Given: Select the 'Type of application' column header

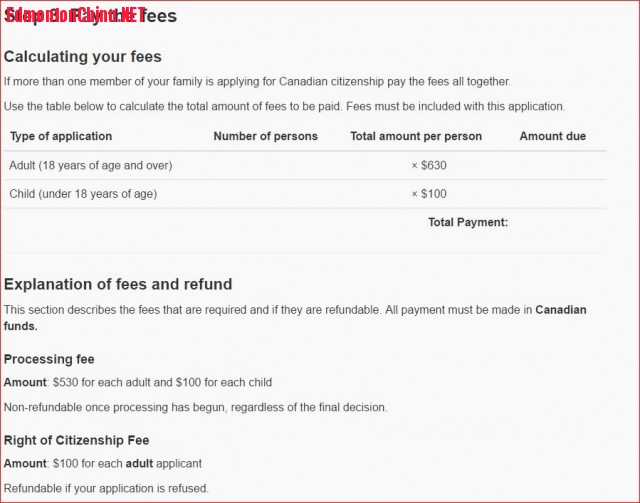Looking at the screenshot, I should tap(61, 136).
